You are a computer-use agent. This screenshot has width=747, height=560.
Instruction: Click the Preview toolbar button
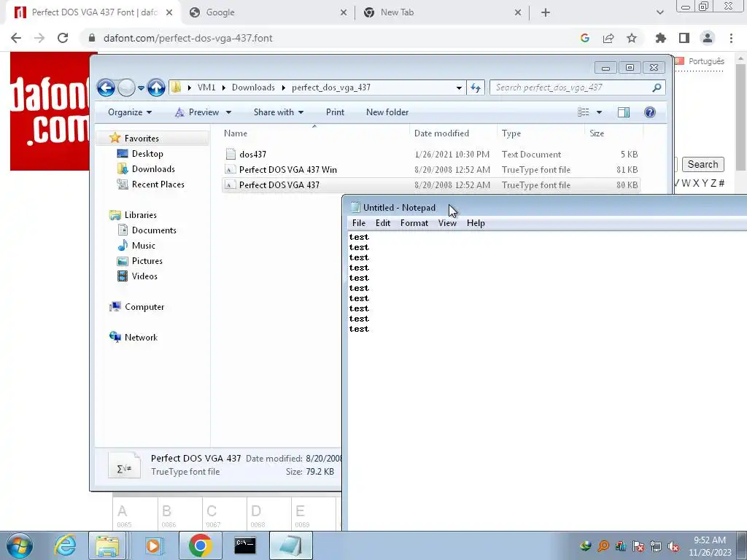click(x=197, y=112)
